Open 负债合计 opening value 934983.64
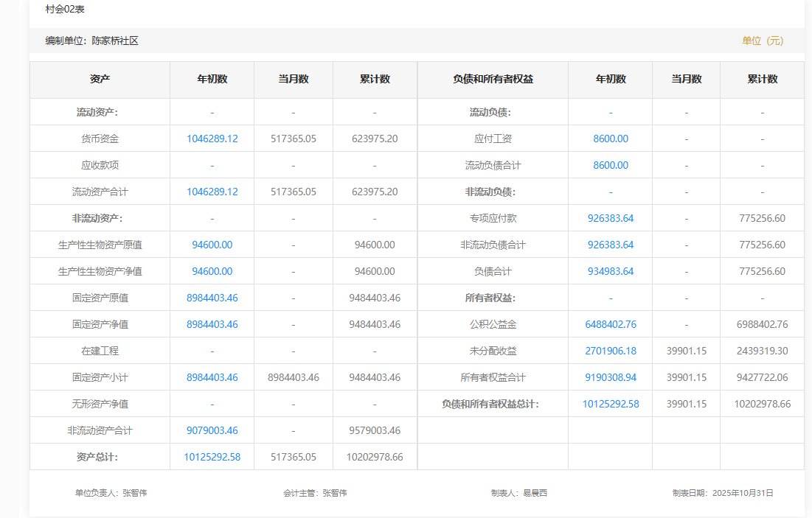The height and width of the screenshot is (518, 812). click(610, 271)
